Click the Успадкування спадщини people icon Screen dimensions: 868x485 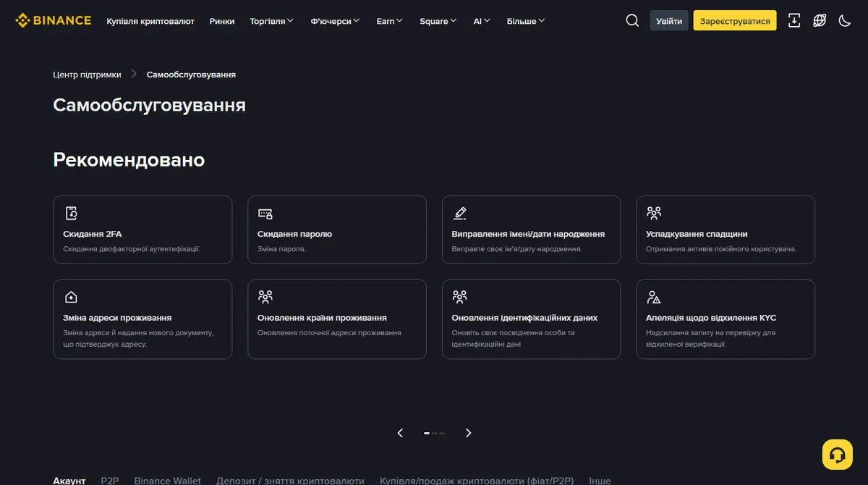pyautogui.click(x=653, y=213)
